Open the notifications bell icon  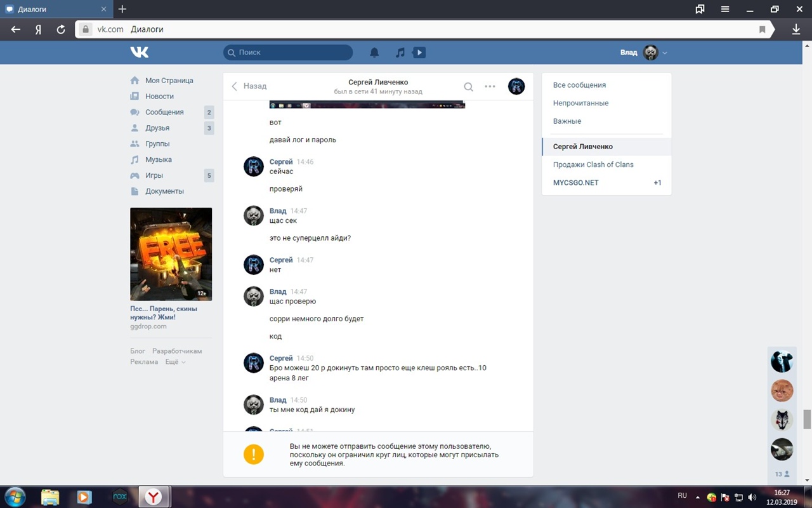click(374, 53)
